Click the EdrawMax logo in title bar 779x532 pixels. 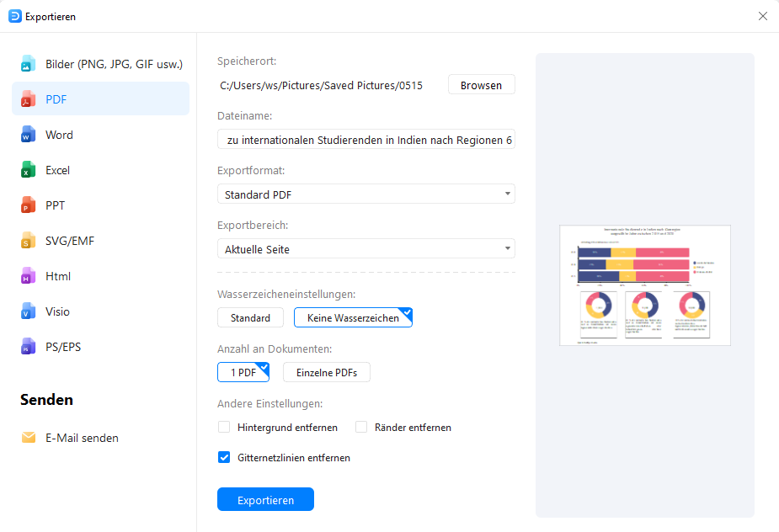(x=15, y=16)
